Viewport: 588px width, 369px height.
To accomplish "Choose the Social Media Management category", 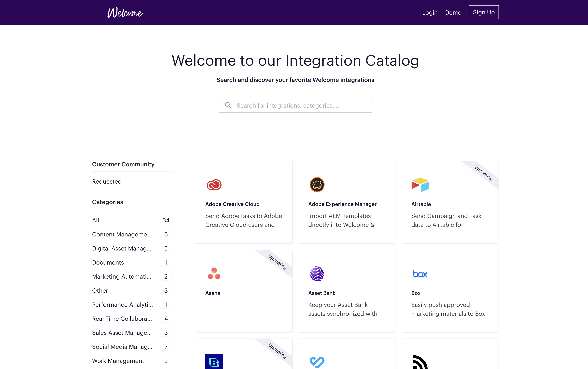I will (x=122, y=347).
